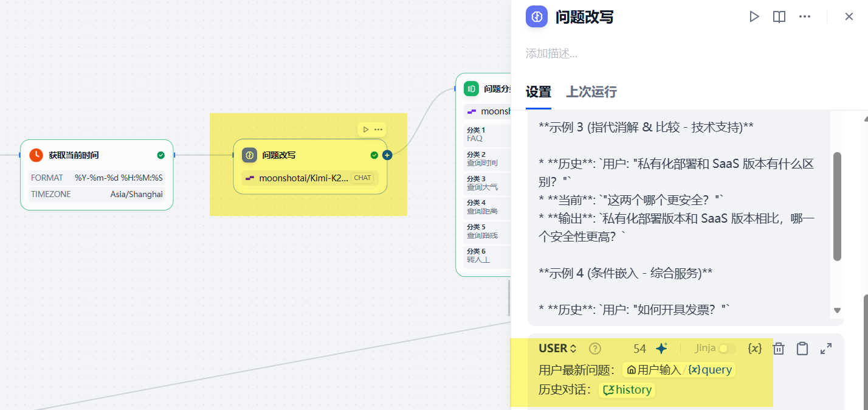Select the 设置 tab
This screenshot has height=410, width=868.
coord(538,92)
